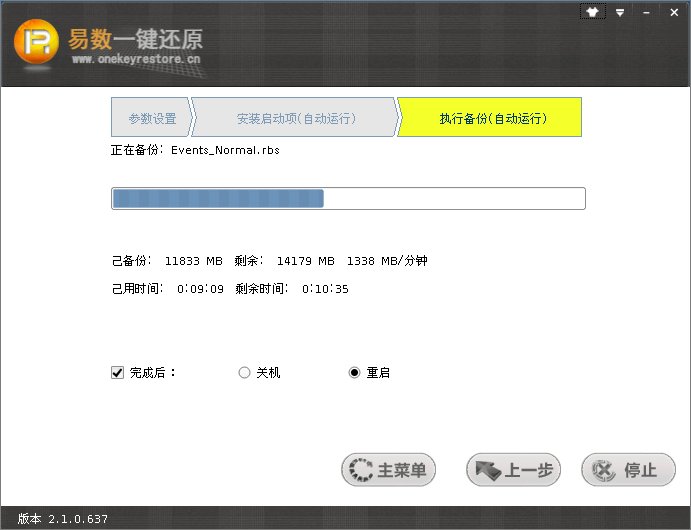Click the 主菜单 button
This screenshot has width=691, height=530.
pos(388,470)
